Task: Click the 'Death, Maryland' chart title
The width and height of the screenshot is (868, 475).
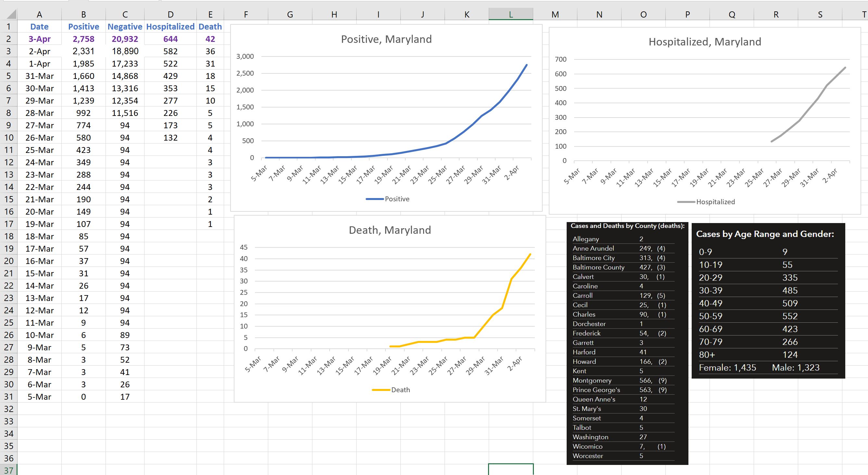Action: pyautogui.click(x=390, y=230)
